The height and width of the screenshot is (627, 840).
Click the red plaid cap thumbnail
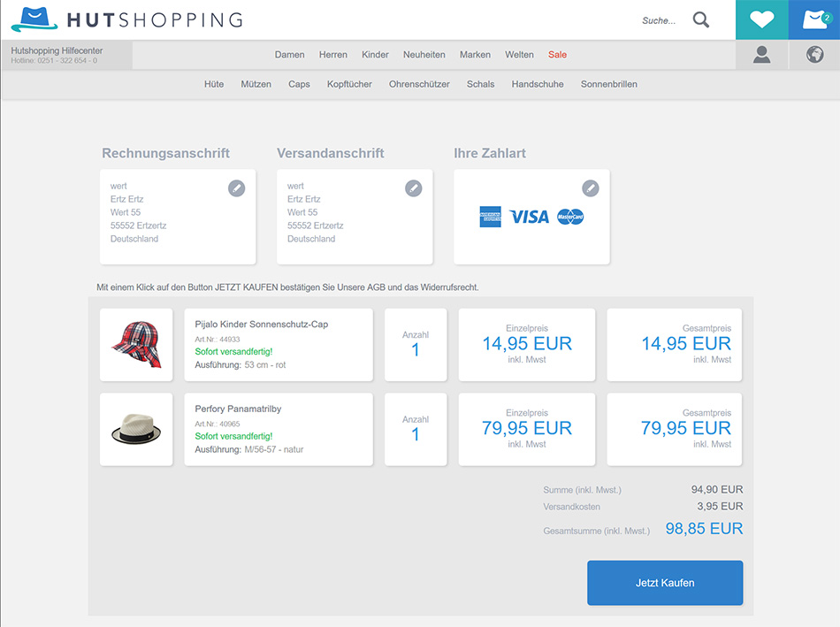136,345
